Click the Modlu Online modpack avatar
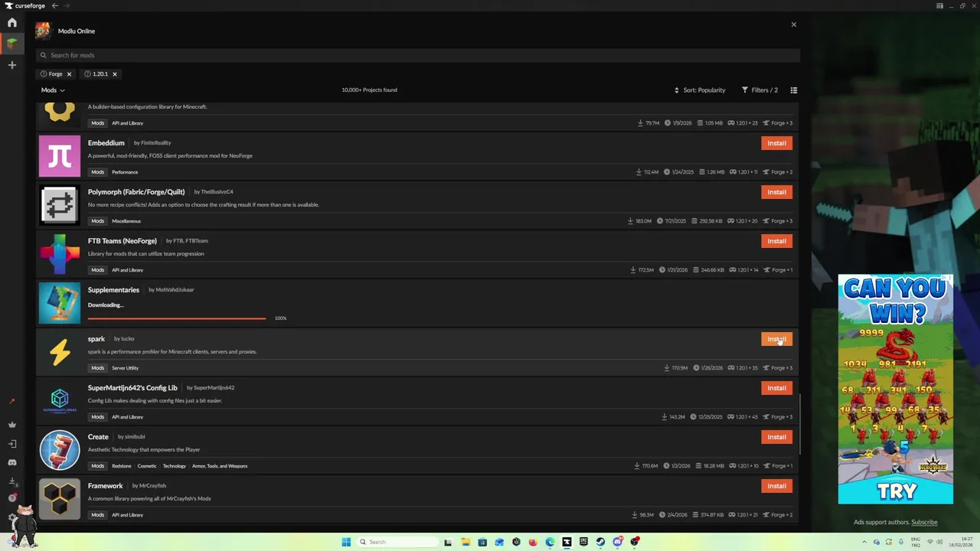The image size is (980, 551). pos(43,31)
